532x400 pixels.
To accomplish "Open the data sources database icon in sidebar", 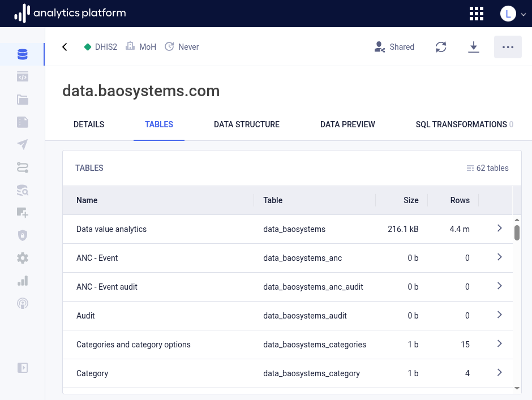I will tap(23, 54).
